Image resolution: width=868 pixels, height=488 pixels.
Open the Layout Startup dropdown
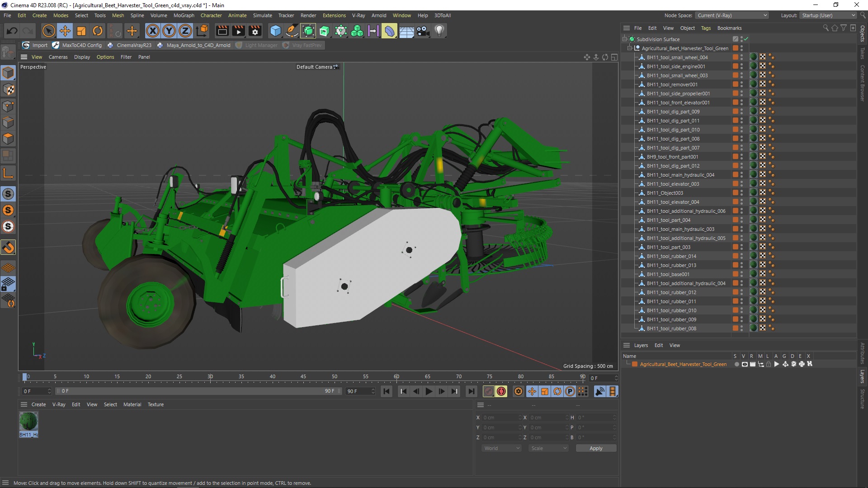(x=829, y=15)
